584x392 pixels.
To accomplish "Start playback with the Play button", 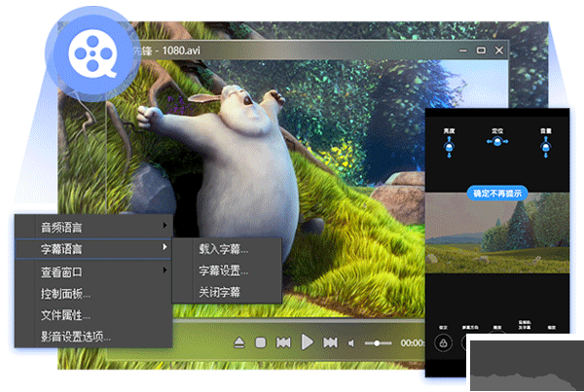I will pos(307,342).
